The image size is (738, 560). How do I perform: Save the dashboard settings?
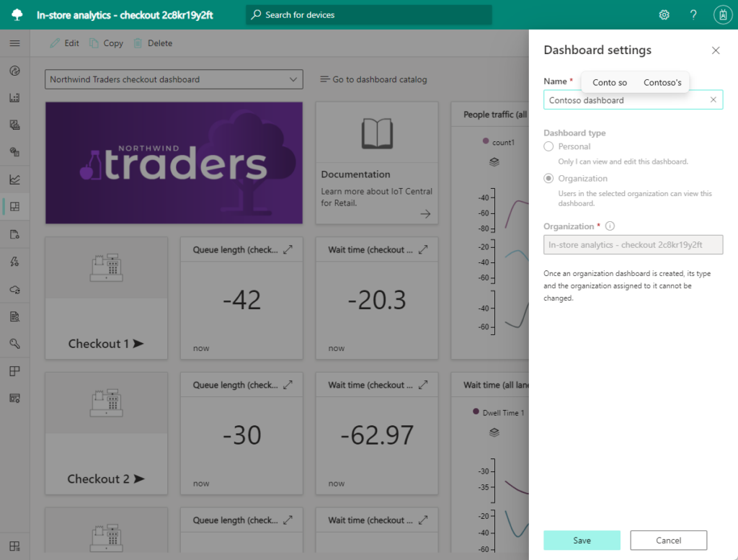click(x=582, y=540)
